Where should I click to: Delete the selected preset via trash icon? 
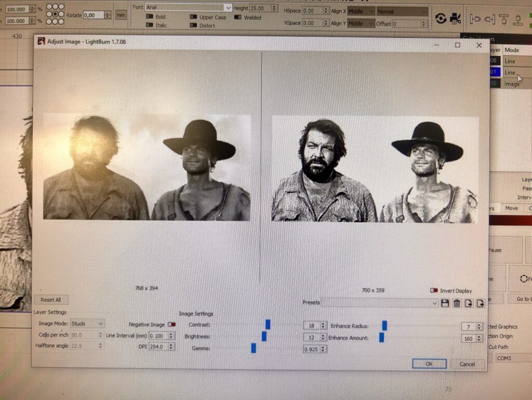pos(457,303)
